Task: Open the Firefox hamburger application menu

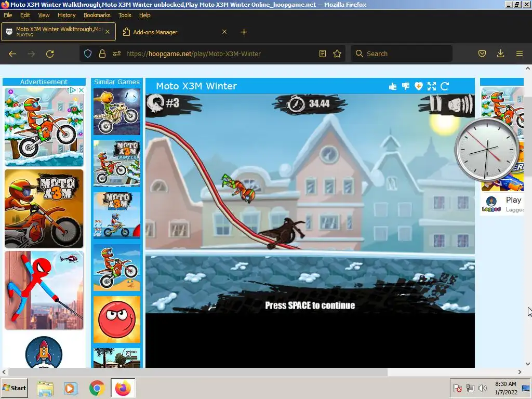Action: 519,54
